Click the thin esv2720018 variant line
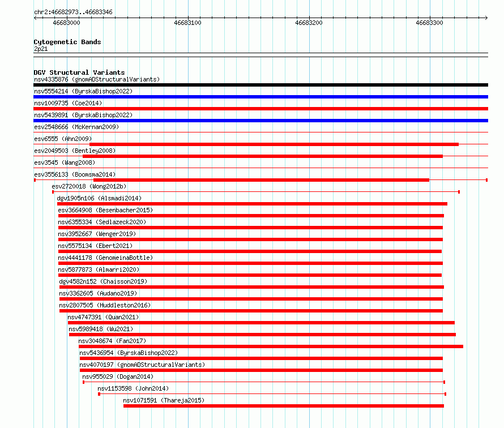The width and height of the screenshot is (504, 428). tap(256, 192)
